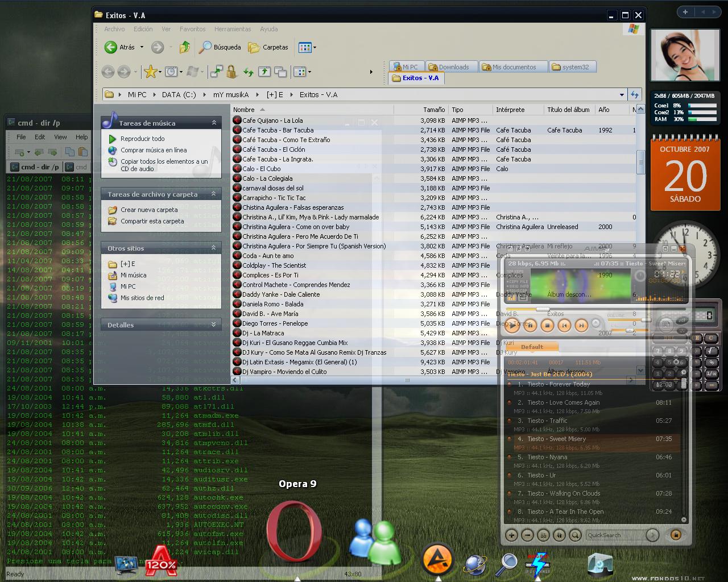Select file Coldplay - The Scientist
This screenshot has height=582, width=728.
coord(274,265)
